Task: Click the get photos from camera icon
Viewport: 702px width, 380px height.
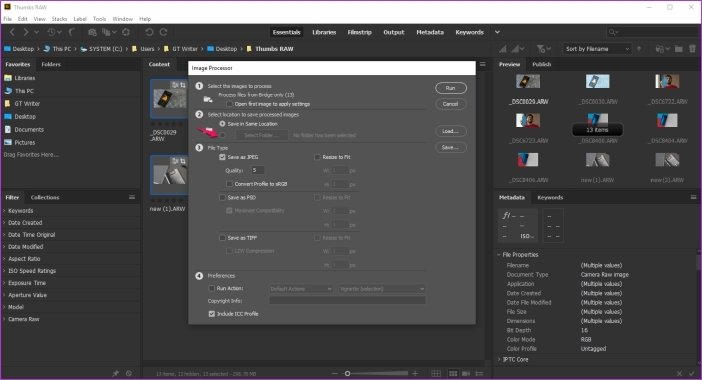Action: (92, 32)
